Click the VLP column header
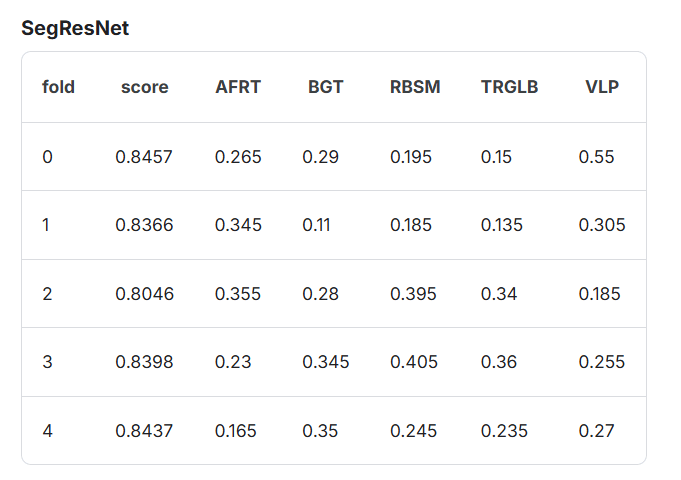This screenshot has height=480, width=681. (602, 87)
